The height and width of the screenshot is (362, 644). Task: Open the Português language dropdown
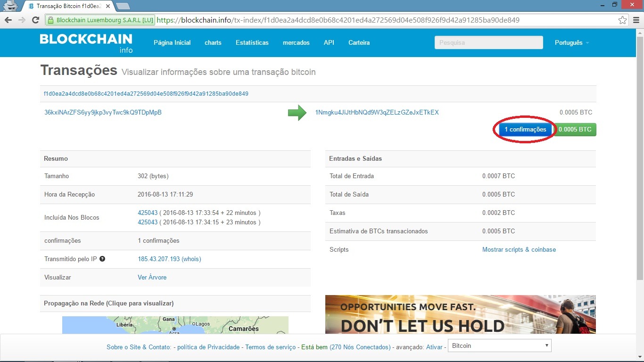coord(571,43)
